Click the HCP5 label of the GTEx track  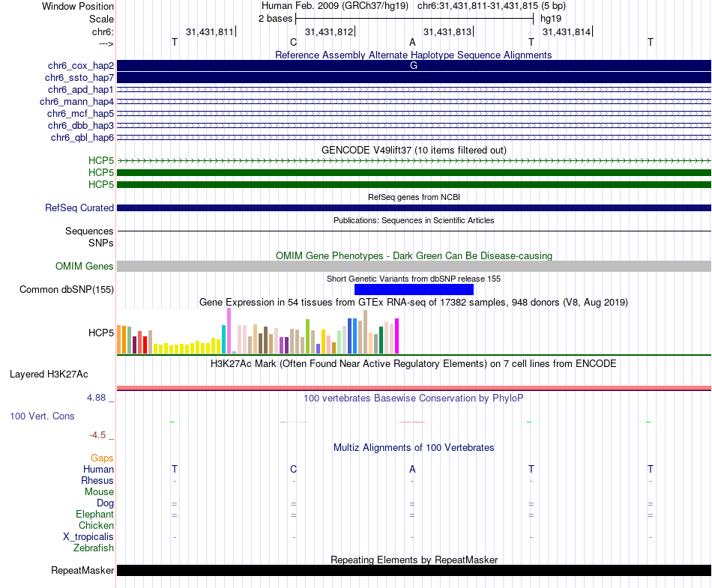point(101,333)
